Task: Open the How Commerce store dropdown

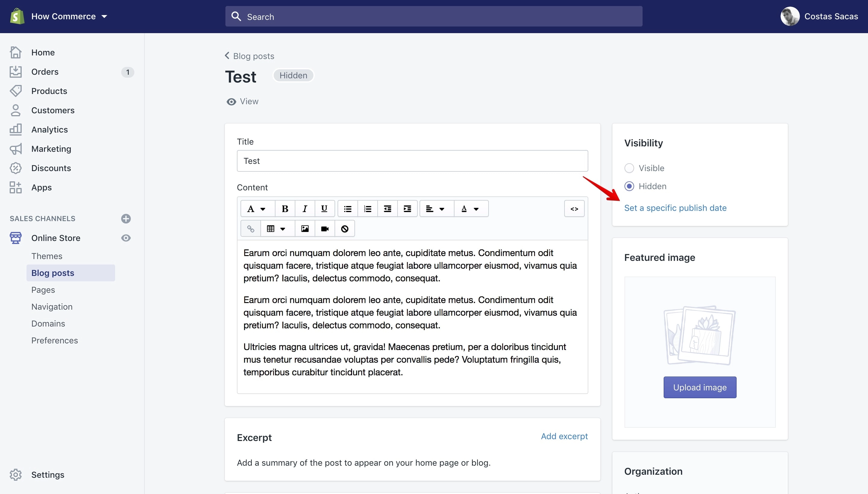Action: (x=69, y=16)
